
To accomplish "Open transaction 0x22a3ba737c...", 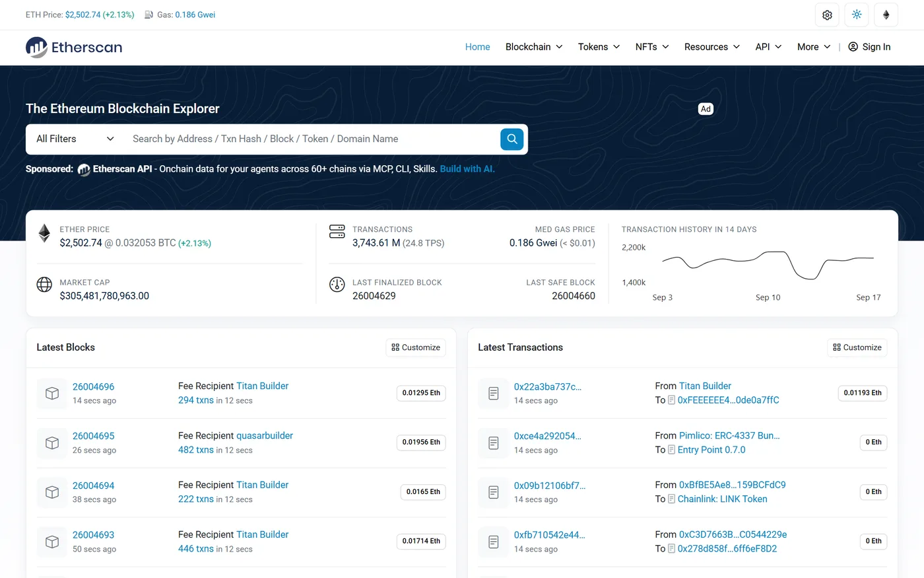I will pos(548,387).
